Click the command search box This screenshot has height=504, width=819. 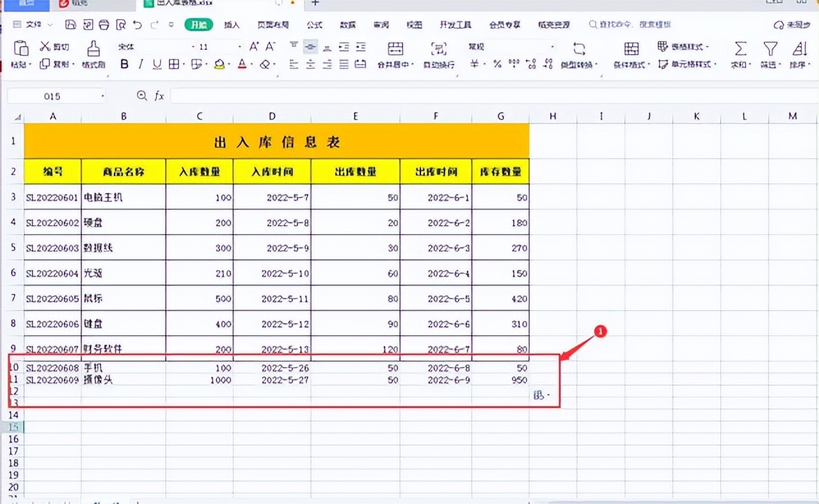pyautogui.click(x=630, y=25)
